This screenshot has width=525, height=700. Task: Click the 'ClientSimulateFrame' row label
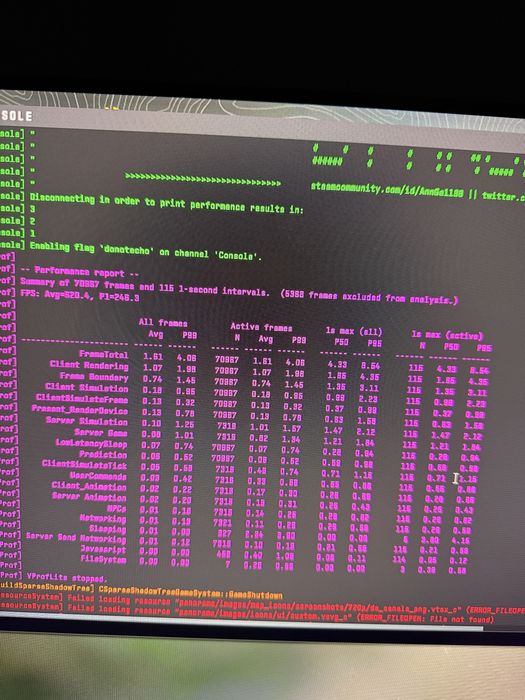(82, 398)
